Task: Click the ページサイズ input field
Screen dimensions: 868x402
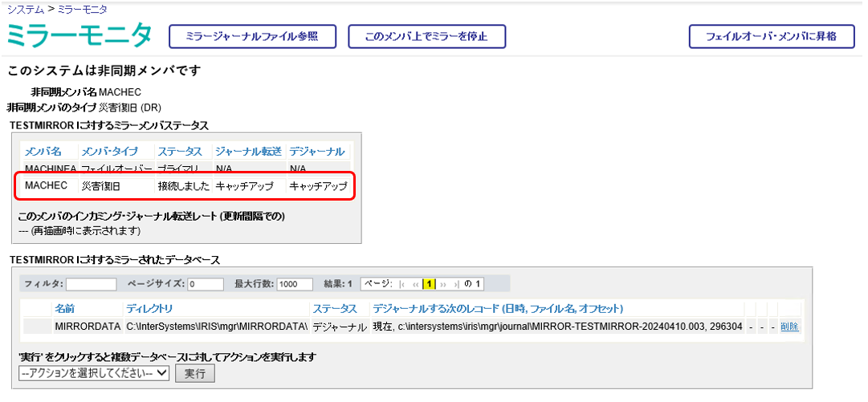Action: pos(206,284)
